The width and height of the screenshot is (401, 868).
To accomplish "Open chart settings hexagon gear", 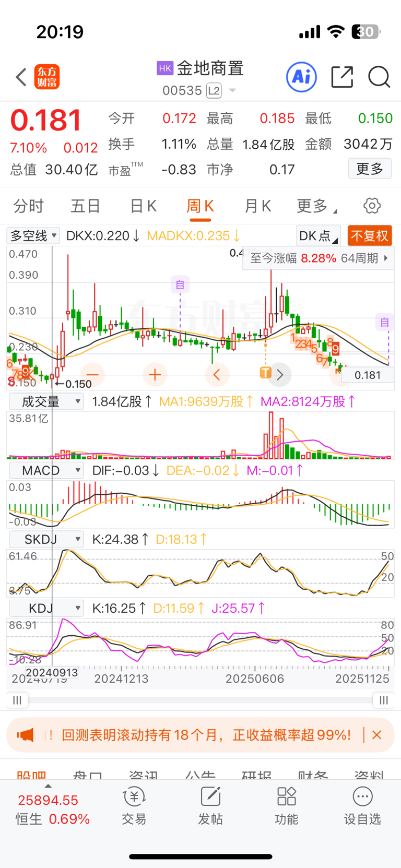I will [372, 206].
